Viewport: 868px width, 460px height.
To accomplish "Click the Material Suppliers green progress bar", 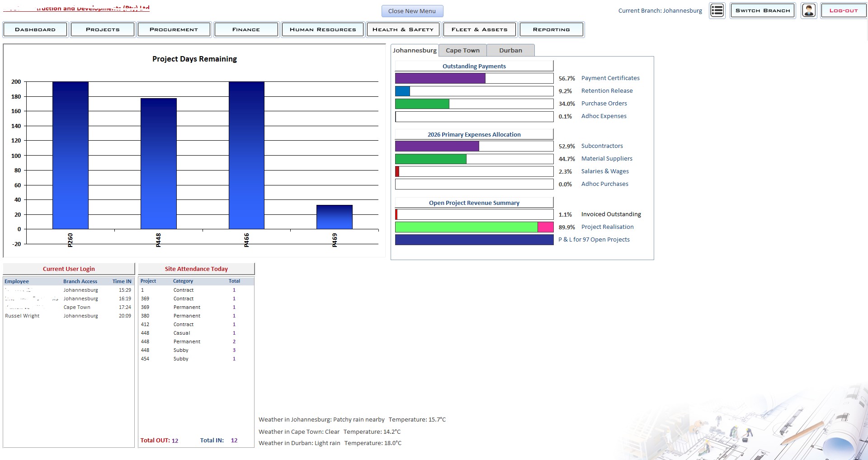I will tap(431, 159).
